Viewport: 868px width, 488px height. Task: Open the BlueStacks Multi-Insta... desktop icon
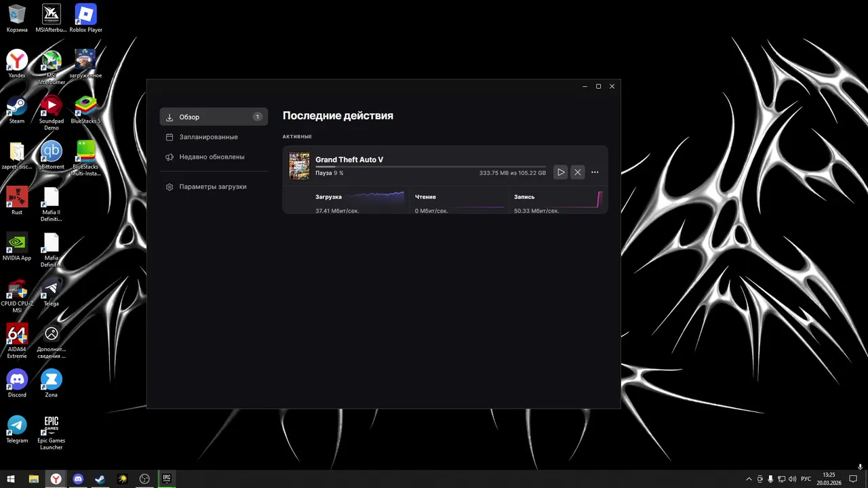pos(85,159)
